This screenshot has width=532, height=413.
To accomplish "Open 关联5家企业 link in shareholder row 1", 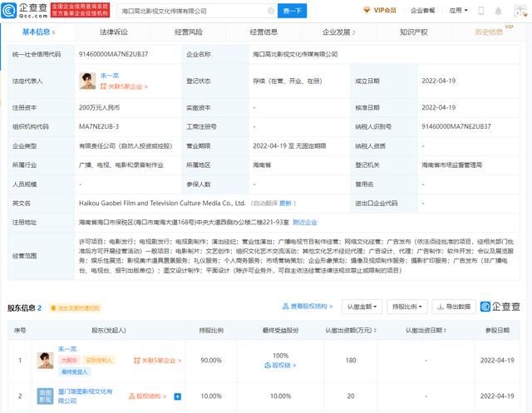I will pos(158,361).
